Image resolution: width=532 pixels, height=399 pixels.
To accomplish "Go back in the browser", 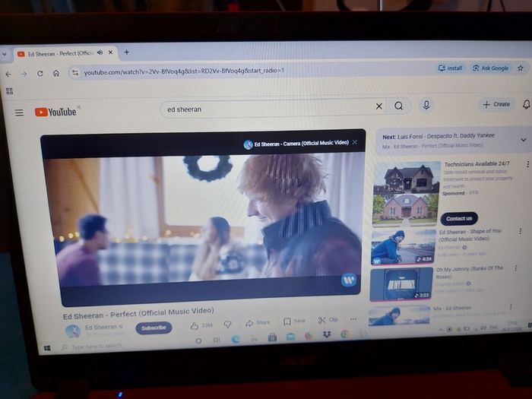I will coord(8,74).
